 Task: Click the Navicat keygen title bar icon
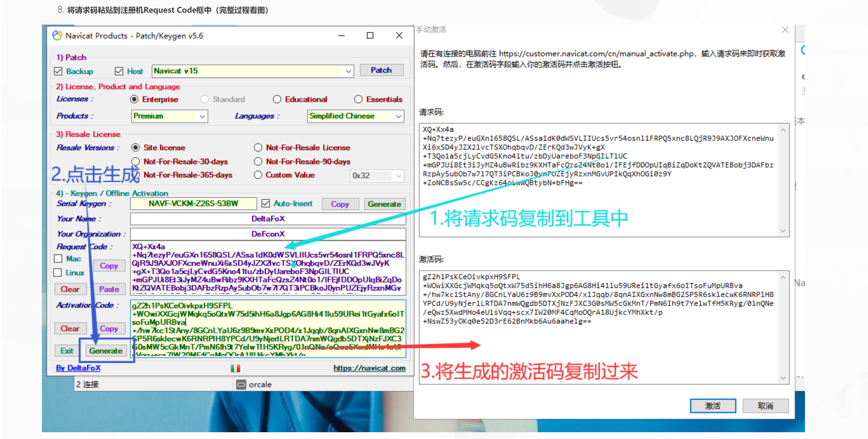[57, 36]
